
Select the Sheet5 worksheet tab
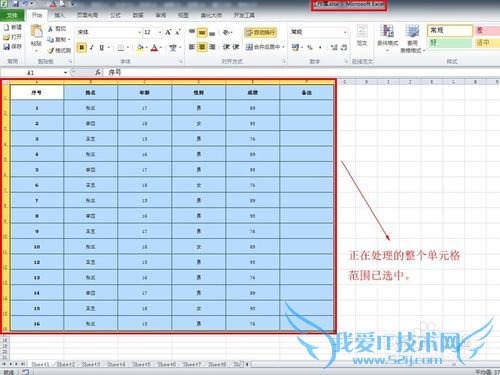pos(141,364)
